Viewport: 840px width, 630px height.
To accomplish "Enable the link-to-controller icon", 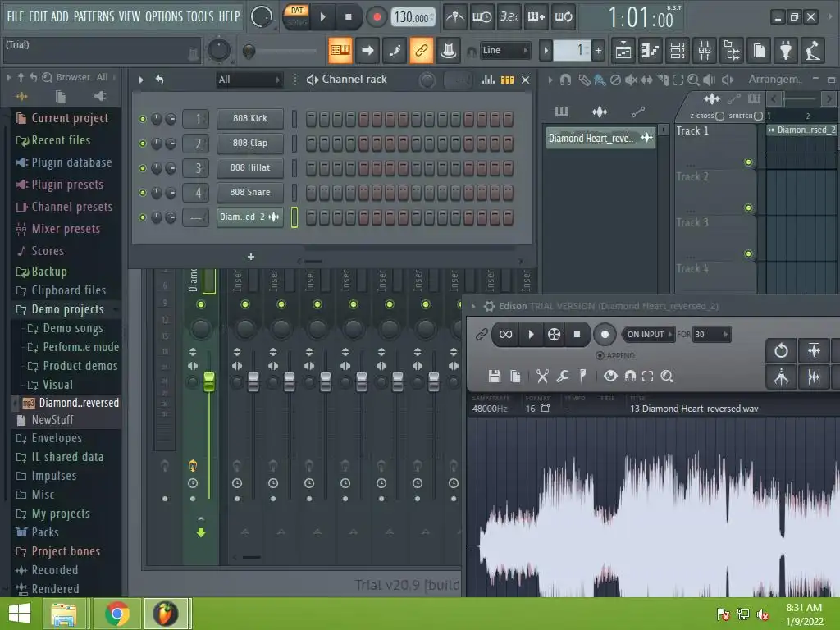I will 421,50.
